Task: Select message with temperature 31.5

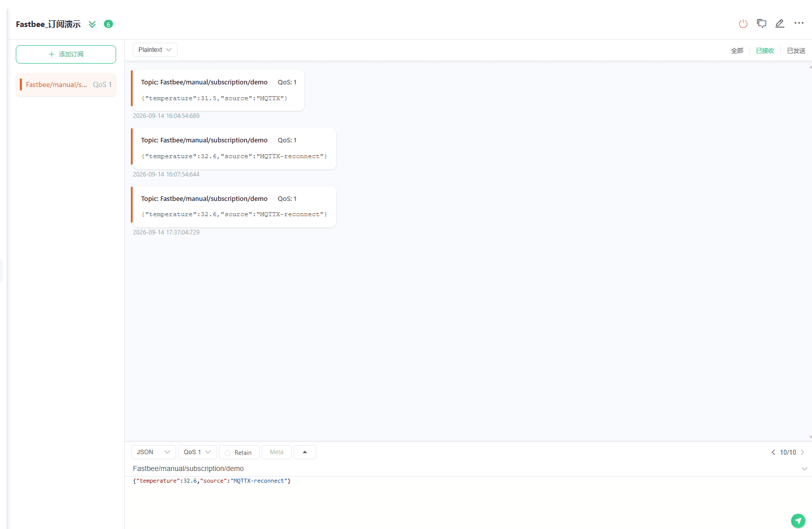Action: click(x=218, y=90)
